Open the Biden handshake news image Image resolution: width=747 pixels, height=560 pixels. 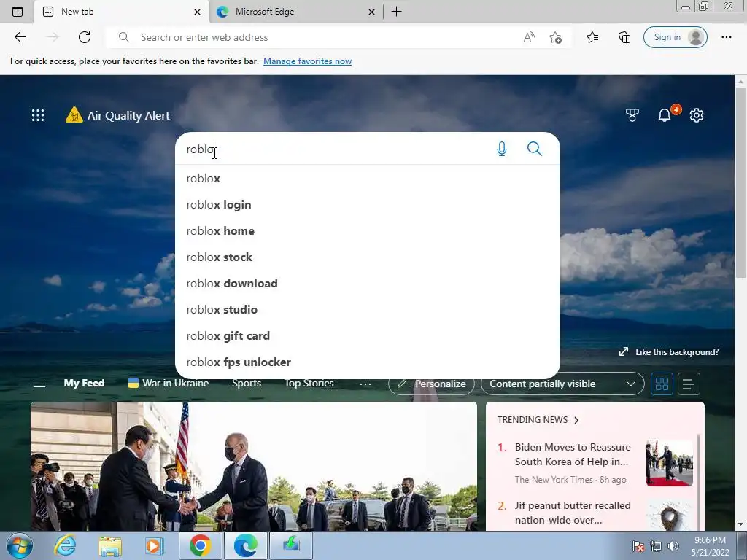coord(253,466)
